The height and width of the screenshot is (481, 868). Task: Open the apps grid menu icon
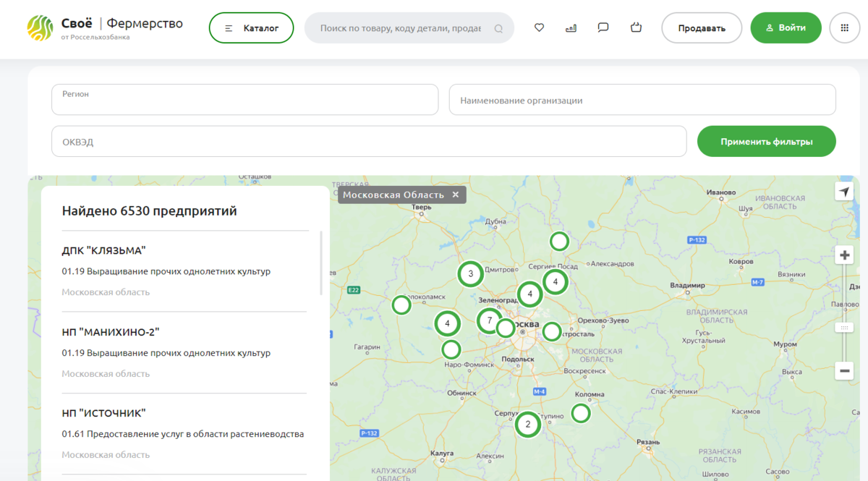point(845,27)
